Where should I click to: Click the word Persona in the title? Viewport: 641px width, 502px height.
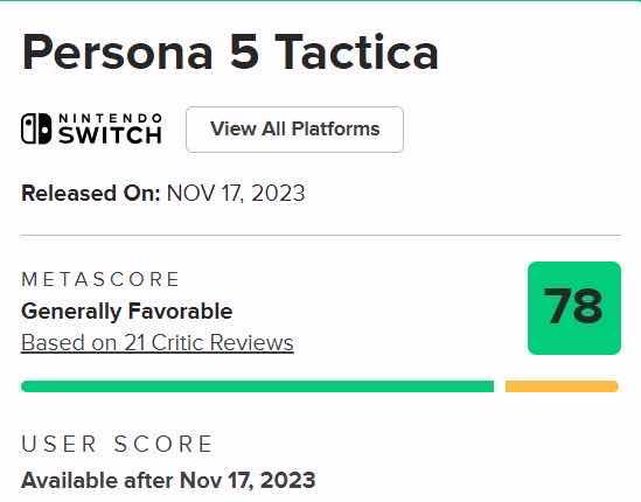[x=112, y=50]
